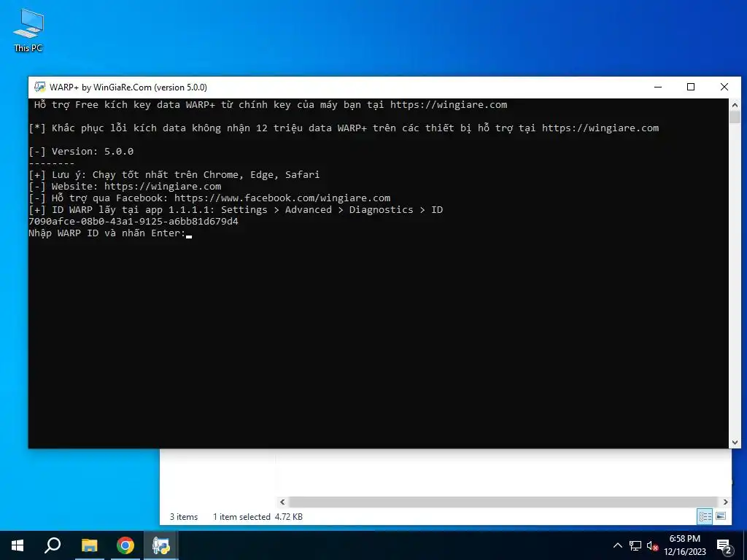Open the This PC desktop icon
747x560 pixels.
coord(28,31)
